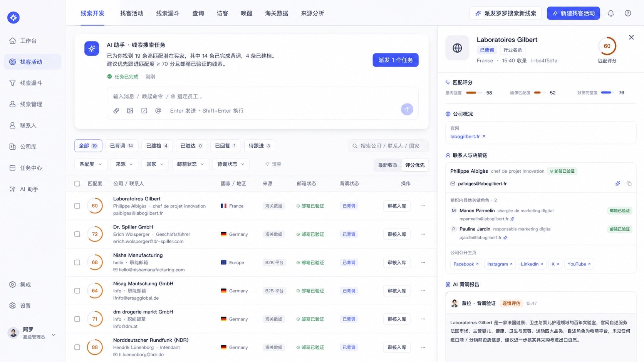This screenshot has height=362, width=644.
Task: Check the Laboratoires Gilbert row checkbox
Action: point(77,206)
